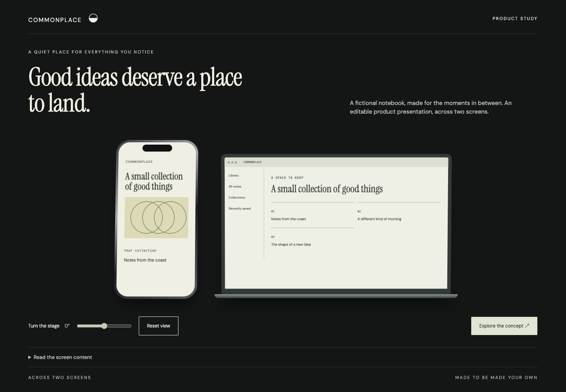The image size is (566, 392).
Task: Select All notes in the laptop sidebar
Action: pyautogui.click(x=235, y=186)
